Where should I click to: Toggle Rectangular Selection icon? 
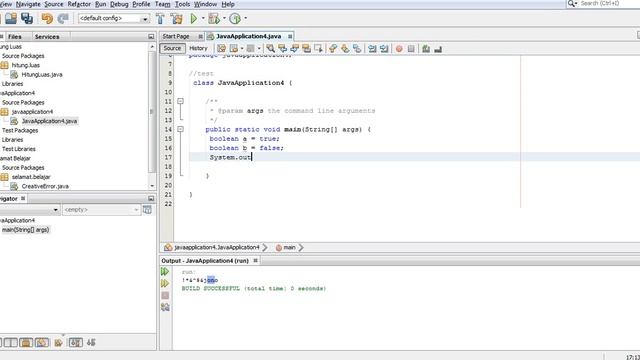tap(318, 49)
